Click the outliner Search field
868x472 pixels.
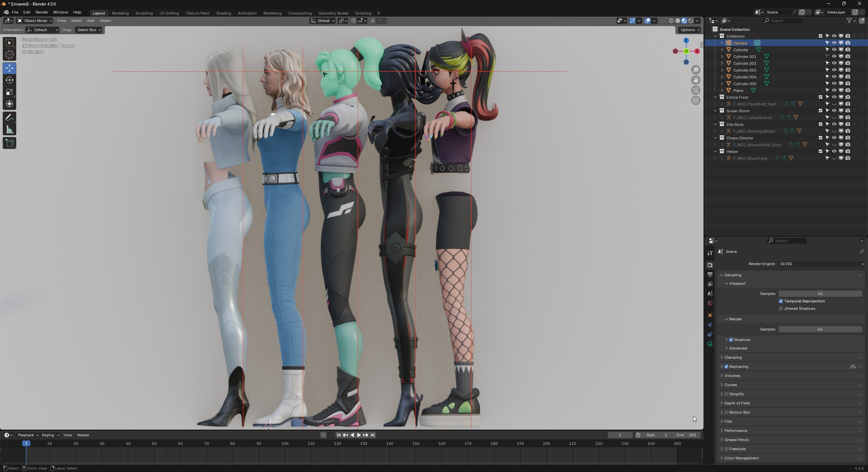(x=783, y=21)
